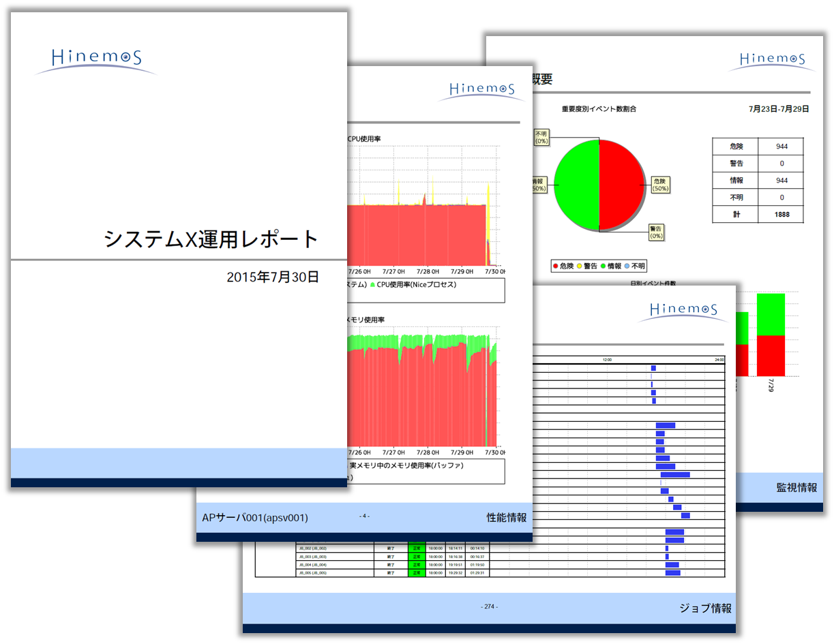Image resolution: width=834 pixels, height=644 pixels.
Task: Select the 0 count in the 不明 table row
Action: 781,198
